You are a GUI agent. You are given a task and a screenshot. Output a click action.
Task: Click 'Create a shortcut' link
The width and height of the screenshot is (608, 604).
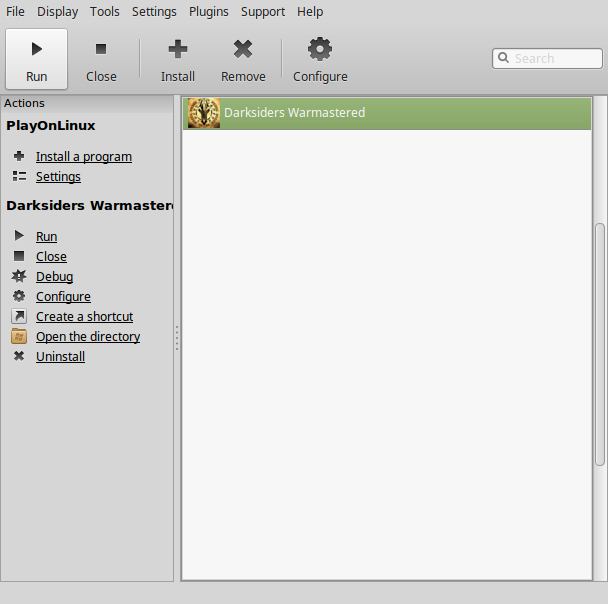point(85,317)
